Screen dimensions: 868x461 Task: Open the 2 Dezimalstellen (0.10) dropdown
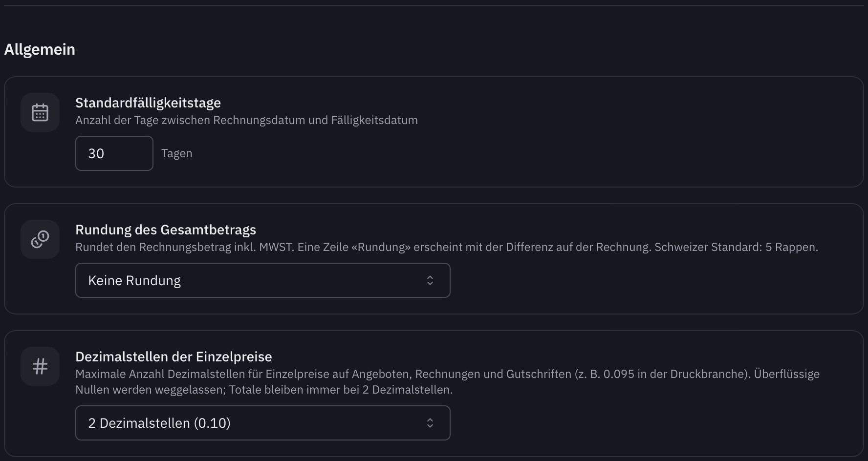click(263, 423)
